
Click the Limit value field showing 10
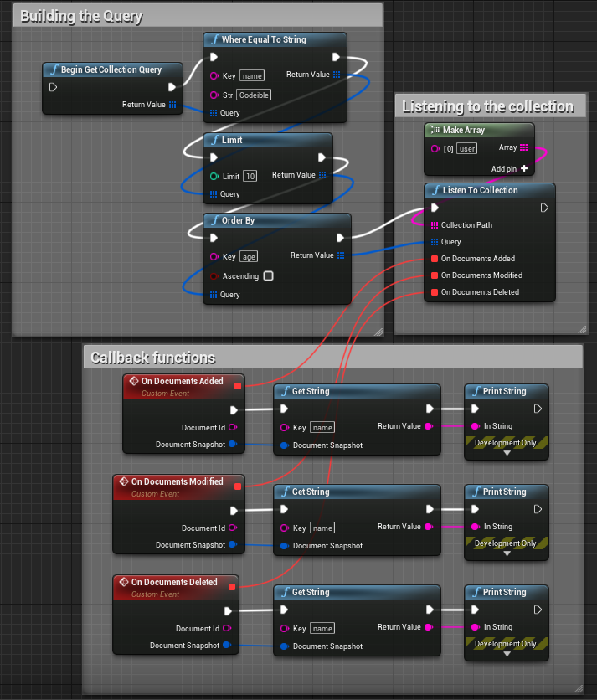[250, 177]
